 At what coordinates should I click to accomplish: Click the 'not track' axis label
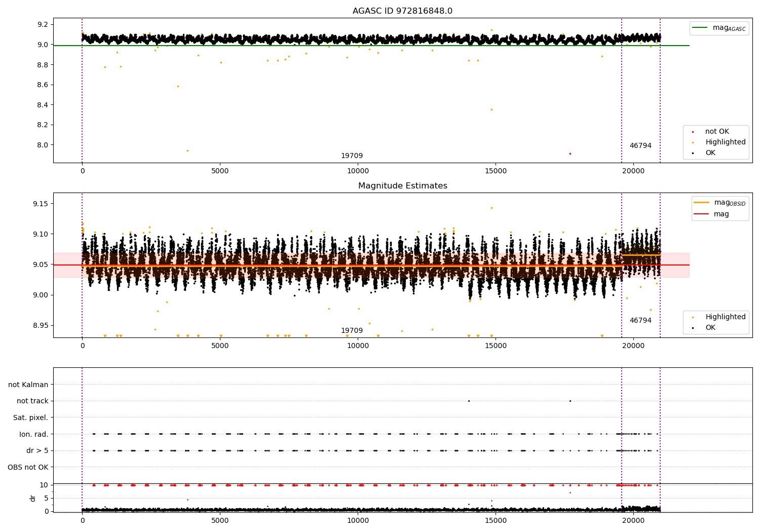32,401
